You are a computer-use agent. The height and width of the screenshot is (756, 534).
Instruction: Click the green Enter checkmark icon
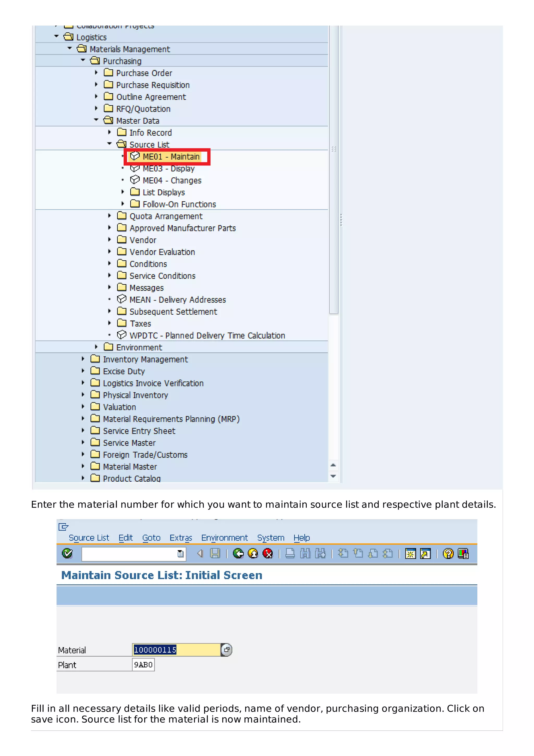[67, 554]
